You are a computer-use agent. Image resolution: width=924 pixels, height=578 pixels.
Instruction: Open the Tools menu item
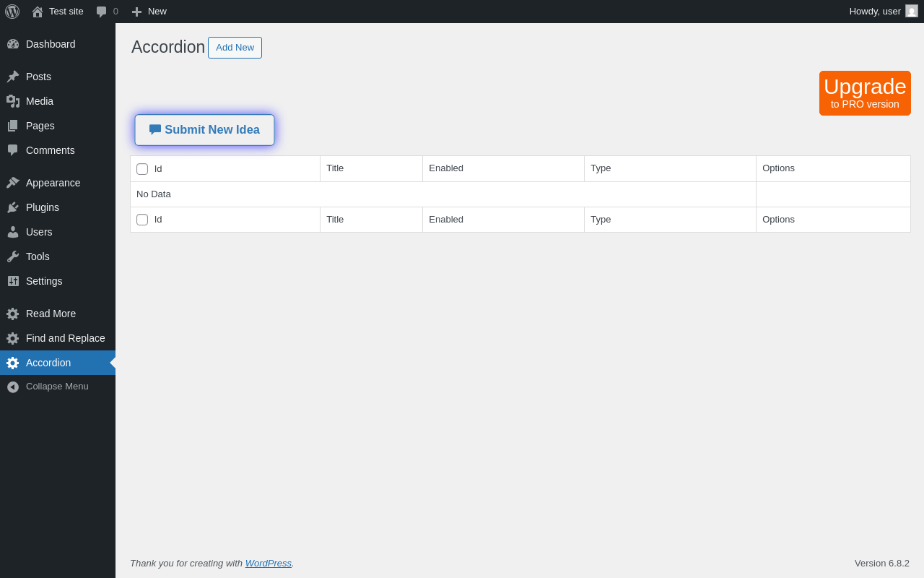pyautogui.click(x=58, y=256)
